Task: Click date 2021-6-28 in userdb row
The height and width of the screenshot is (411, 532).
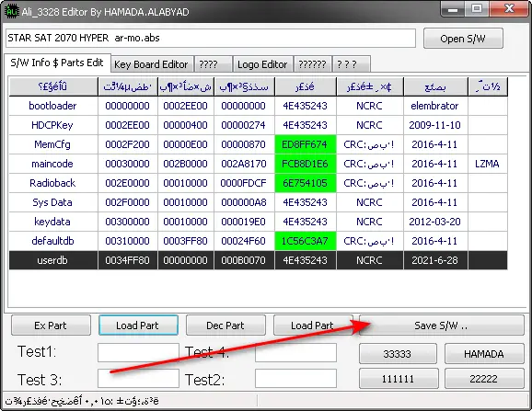Action: click(435, 260)
